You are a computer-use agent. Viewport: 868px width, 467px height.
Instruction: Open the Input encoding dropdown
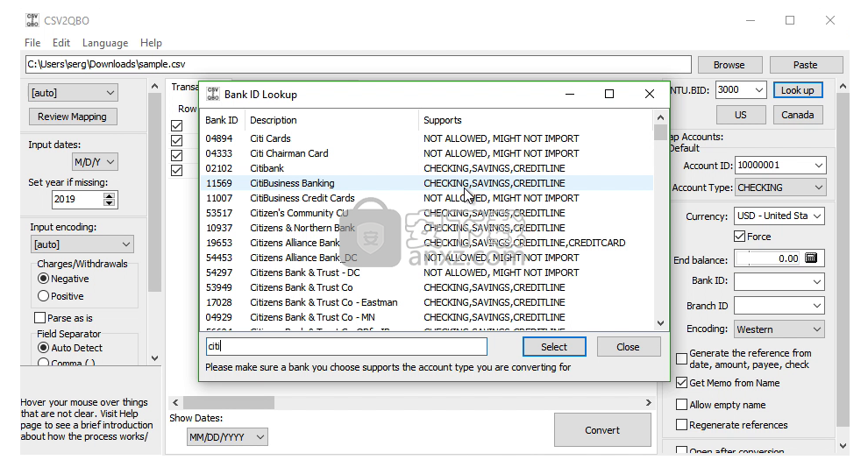tap(82, 244)
